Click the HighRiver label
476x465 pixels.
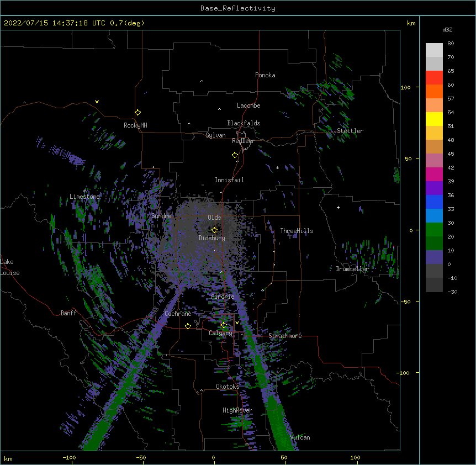tap(237, 410)
